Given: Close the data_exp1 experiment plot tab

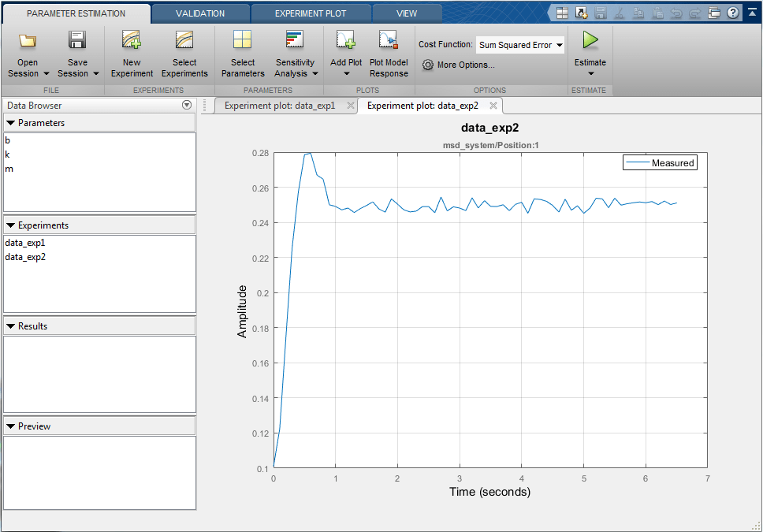Looking at the screenshot, I should 350,106.
